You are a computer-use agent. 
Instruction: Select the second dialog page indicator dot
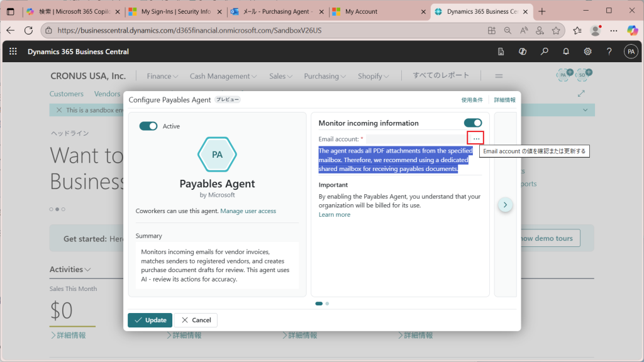point(327,304)
